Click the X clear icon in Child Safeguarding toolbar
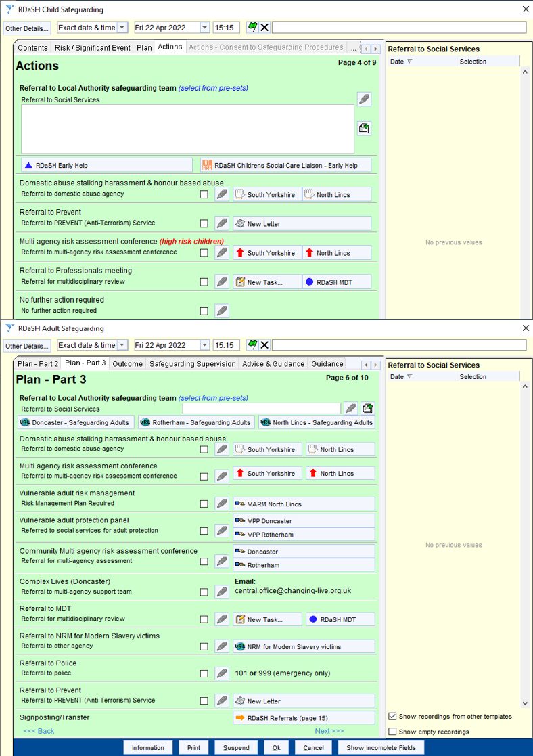The width and height of the screenshot is (533, 756). (x=264, y=28)
